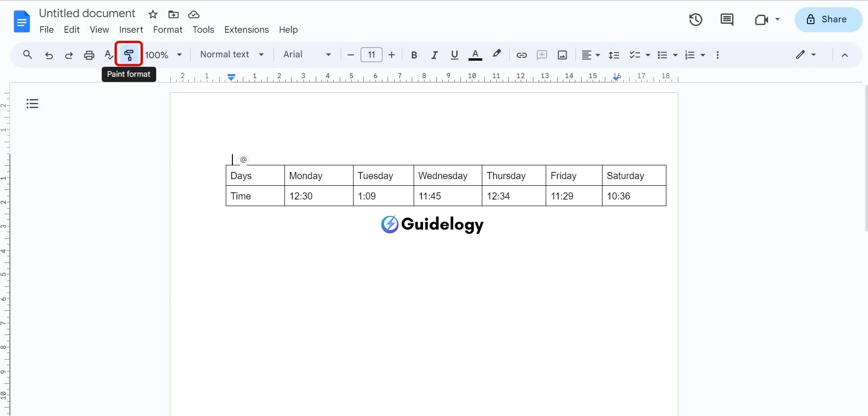Expand the checklist options arrow
Viewport: 868px width, 416px height.
pos(648,55)
